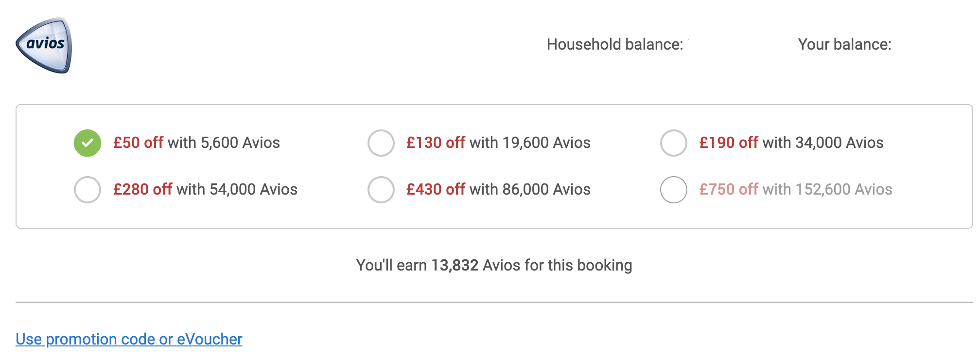
Task: Click the Your balance label
Action: [844, 45]
